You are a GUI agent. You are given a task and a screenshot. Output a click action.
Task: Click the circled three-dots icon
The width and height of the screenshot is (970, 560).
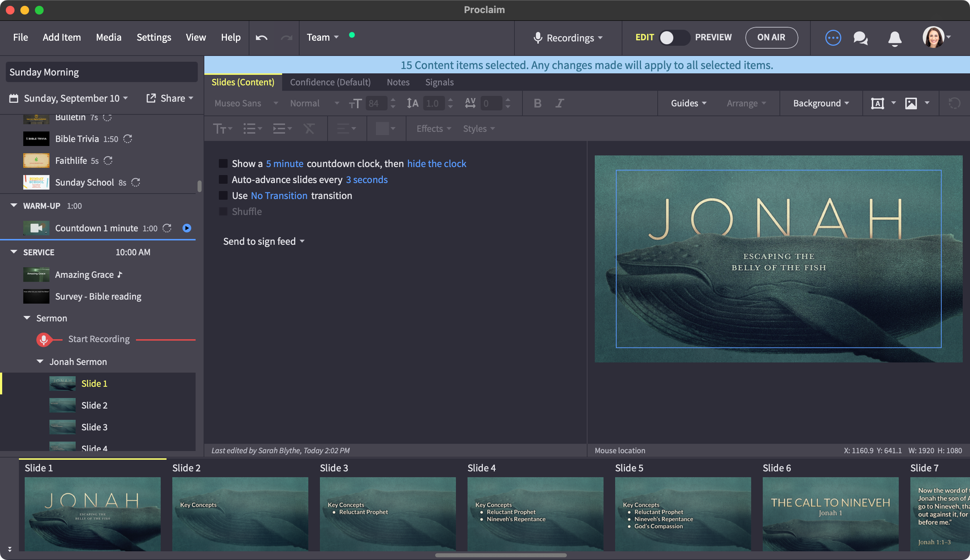coord(833,38)
